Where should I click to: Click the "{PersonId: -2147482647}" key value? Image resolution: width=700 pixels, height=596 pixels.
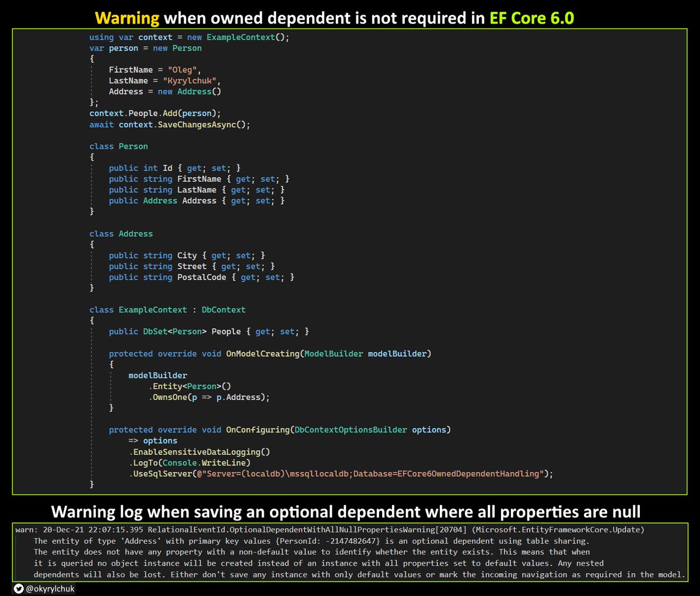[327, 541]
